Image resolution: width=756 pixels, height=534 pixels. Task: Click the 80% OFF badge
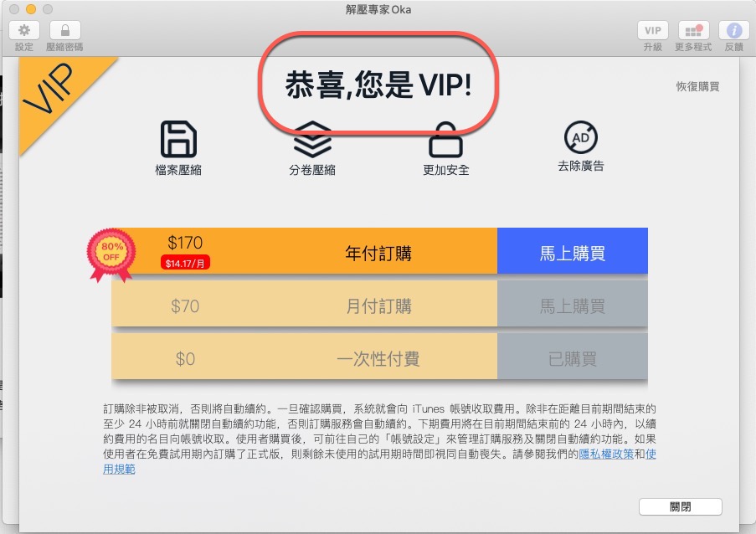[x=111, y=254]
